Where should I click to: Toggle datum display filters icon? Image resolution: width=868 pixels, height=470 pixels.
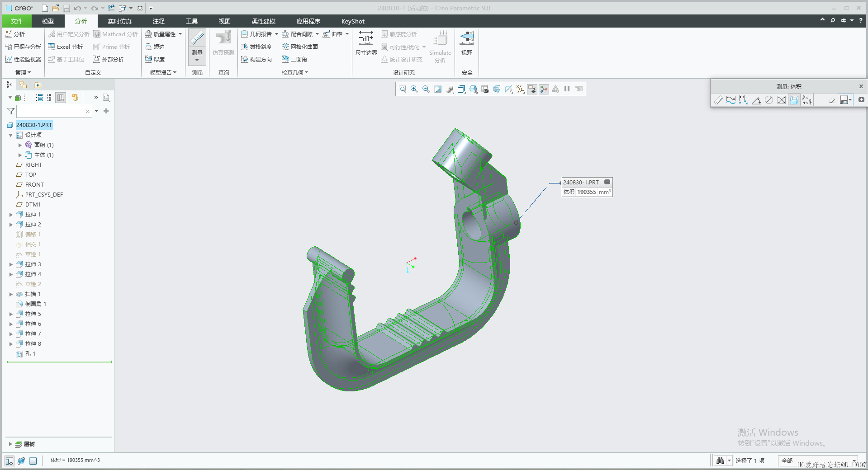coord(520,89)
